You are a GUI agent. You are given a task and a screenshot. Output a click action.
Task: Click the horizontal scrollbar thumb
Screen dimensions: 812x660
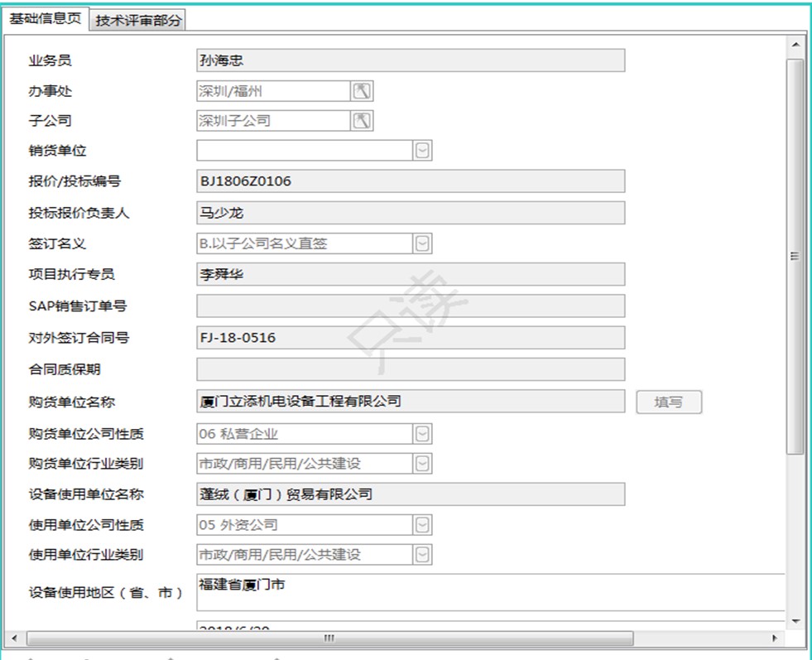pyautogui.click(x=329, y=638)
